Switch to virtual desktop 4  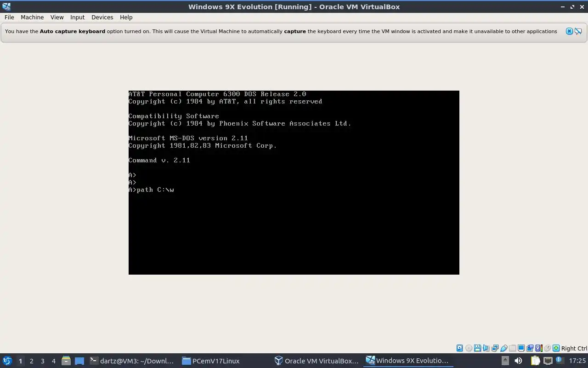(53, 361)
